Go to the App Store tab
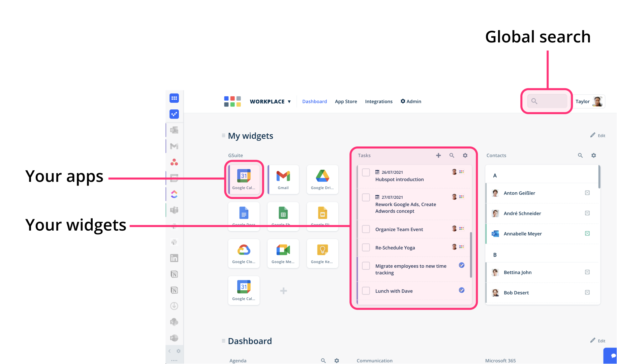This screenshot has width=617, height=364. 346,101
